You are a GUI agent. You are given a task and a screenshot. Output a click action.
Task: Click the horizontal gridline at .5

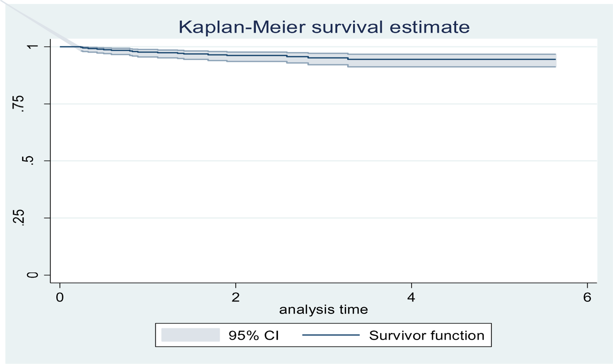(324, 161)
